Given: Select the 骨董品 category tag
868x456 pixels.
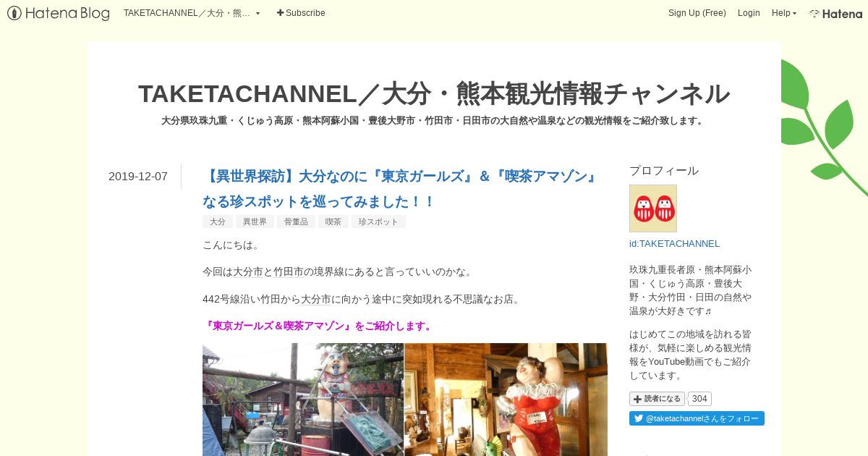Looking at the screenshot, I should [296, 221].
